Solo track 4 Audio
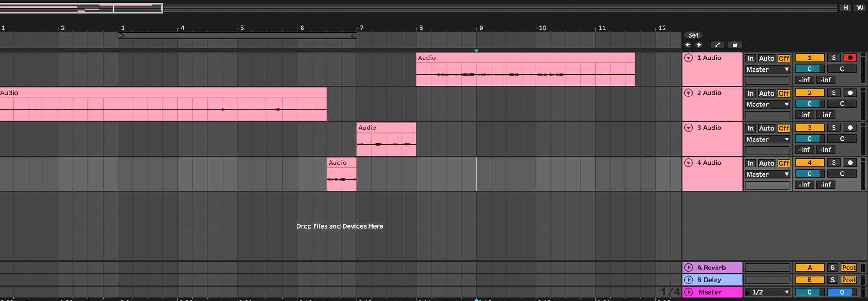The height and width of the screenshot is (301, 868). (834, 162)
